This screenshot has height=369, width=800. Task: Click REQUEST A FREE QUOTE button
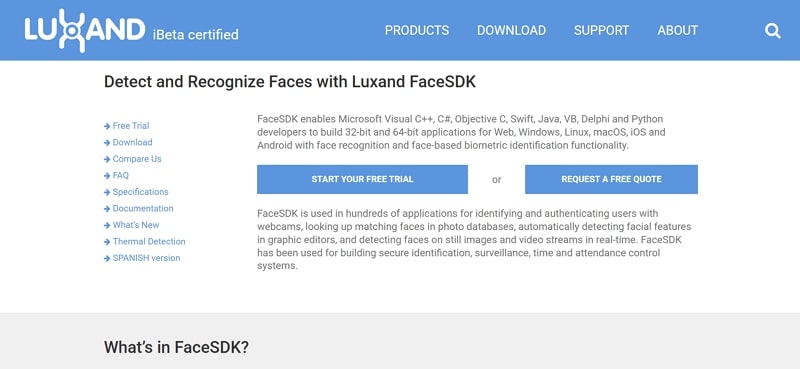(x=611, y=179)
